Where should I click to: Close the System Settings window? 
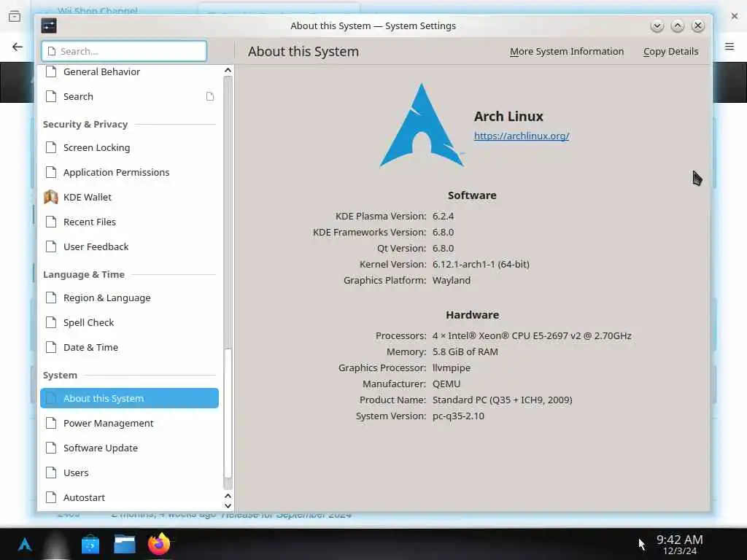click(698, 26)
